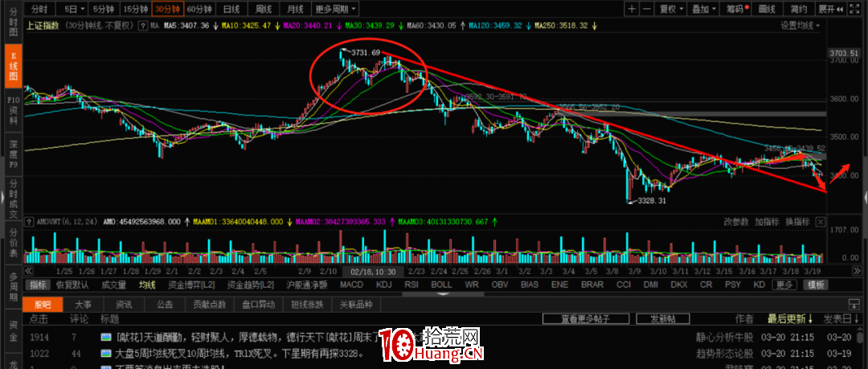Click 加指标 link
The width and height of the screenshot is (868, 369).
tap(767, 222)
